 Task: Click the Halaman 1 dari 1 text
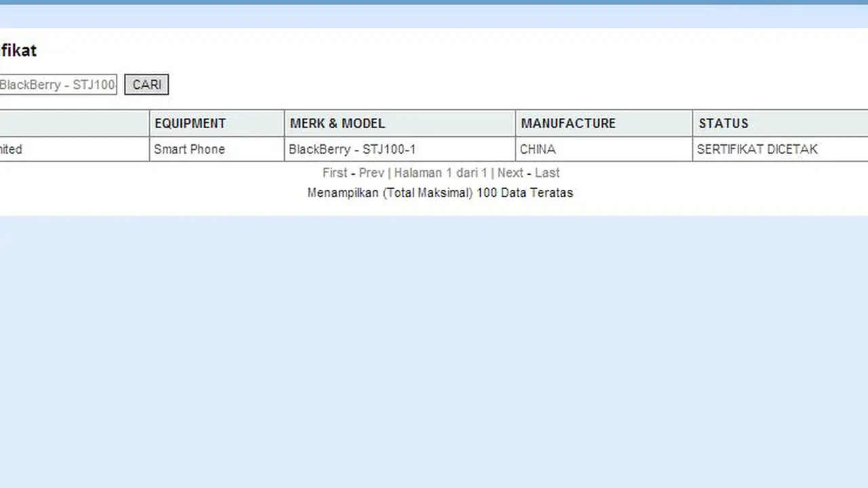coord(441,173)
